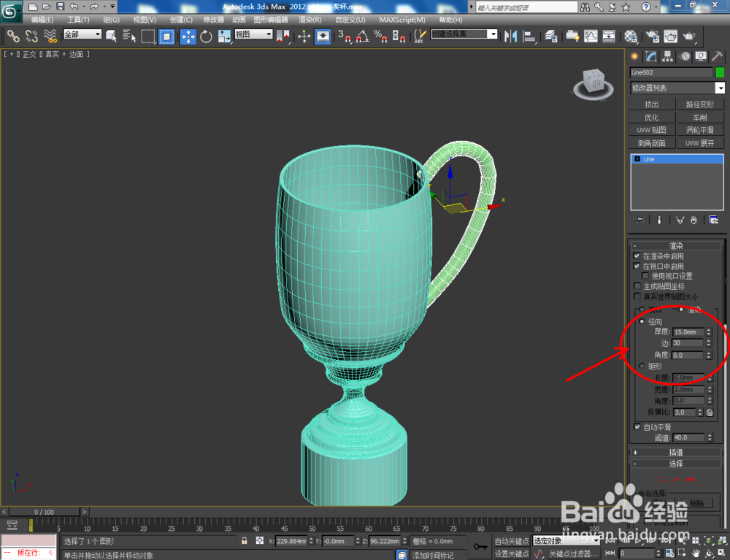Click the Line002 object name field
The image size is (730, 560).
671,72
